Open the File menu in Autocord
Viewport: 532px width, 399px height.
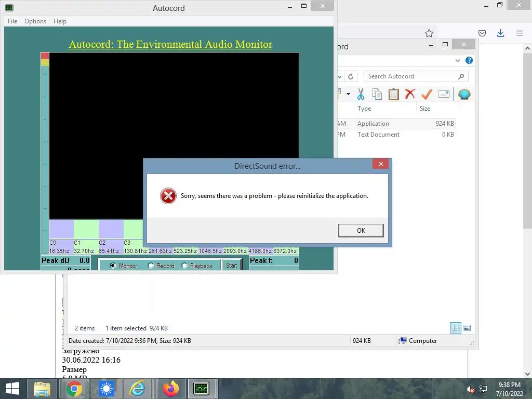coord(12,21)
